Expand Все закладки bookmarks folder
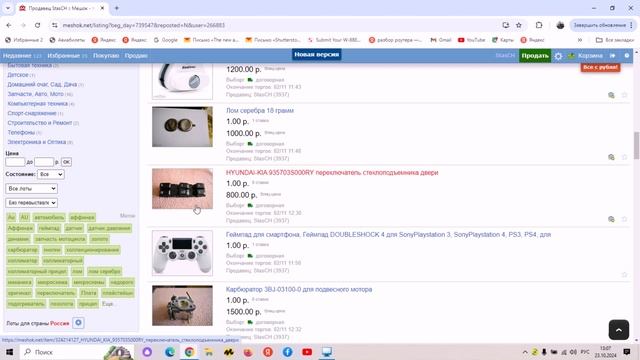640x360 pixels. 615,40
